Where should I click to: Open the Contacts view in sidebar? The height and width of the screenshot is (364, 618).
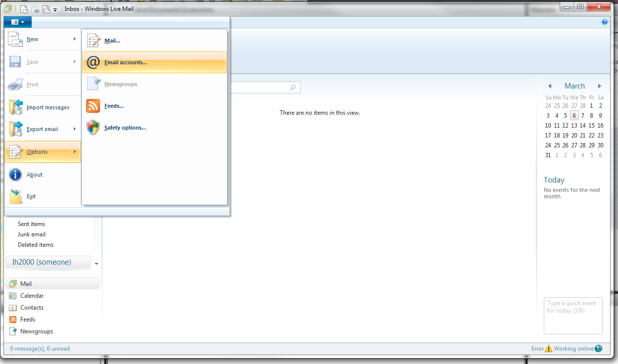32,308
